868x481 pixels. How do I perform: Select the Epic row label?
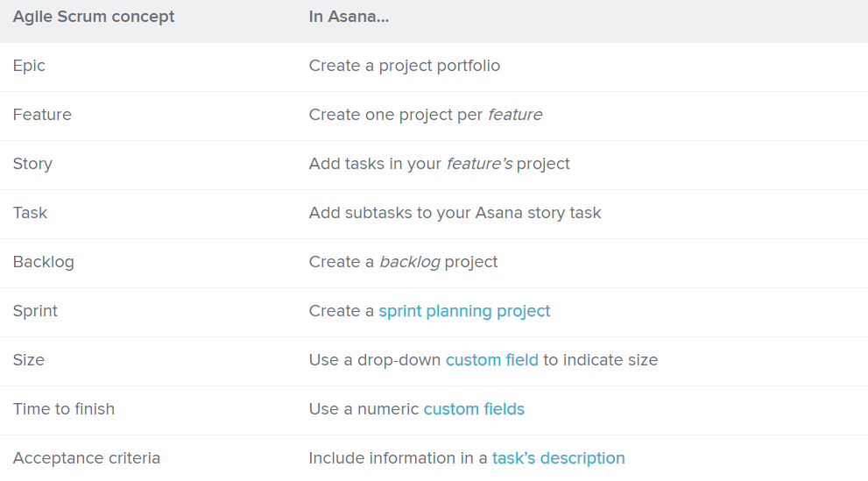[x=29, y=66]
